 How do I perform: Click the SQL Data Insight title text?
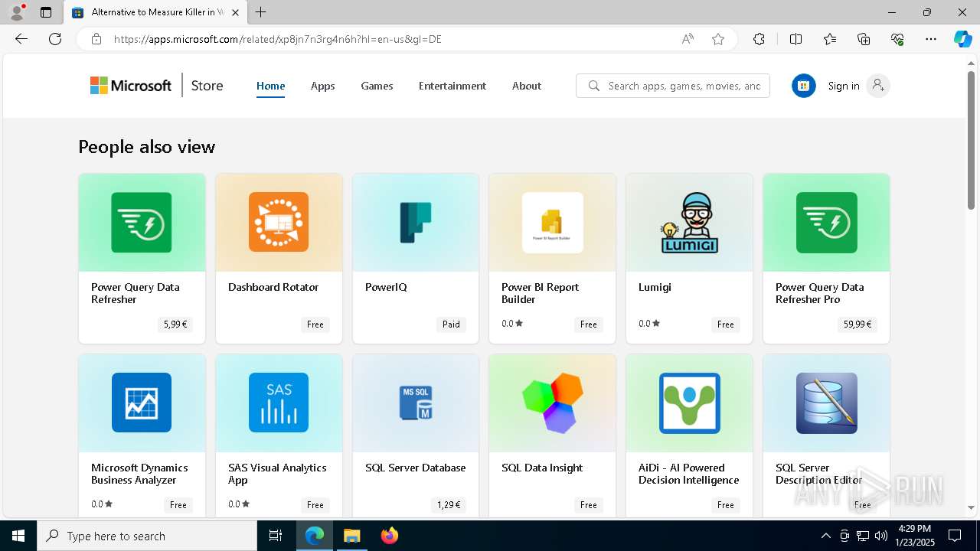click(542, 468)
